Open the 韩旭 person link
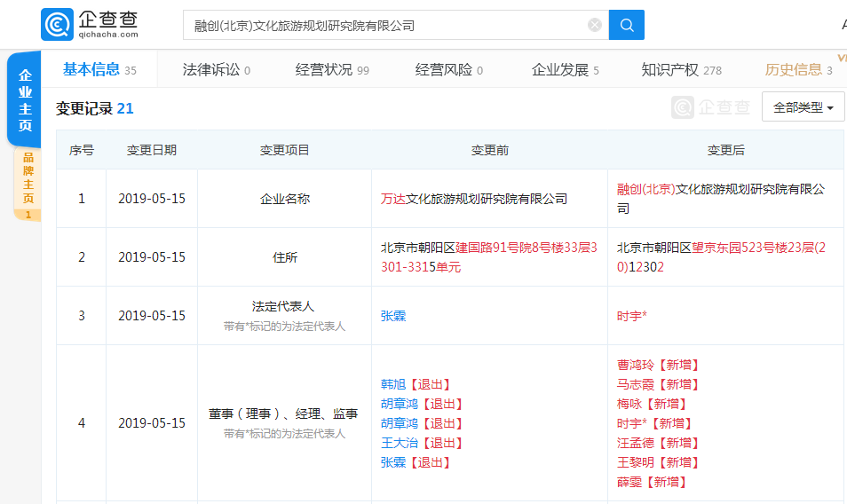 pyautogui.click(x=393, y=384)
